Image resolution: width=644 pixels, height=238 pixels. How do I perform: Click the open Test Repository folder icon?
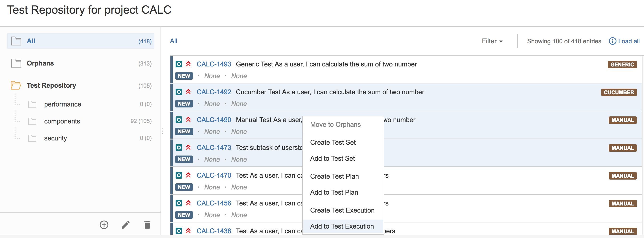click(x=16, y=85)
